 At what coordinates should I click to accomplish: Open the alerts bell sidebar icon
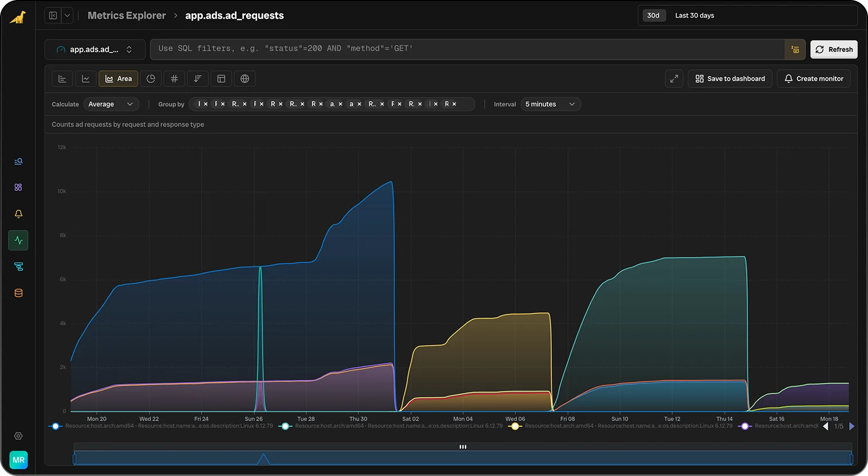(x=18, y=214)
